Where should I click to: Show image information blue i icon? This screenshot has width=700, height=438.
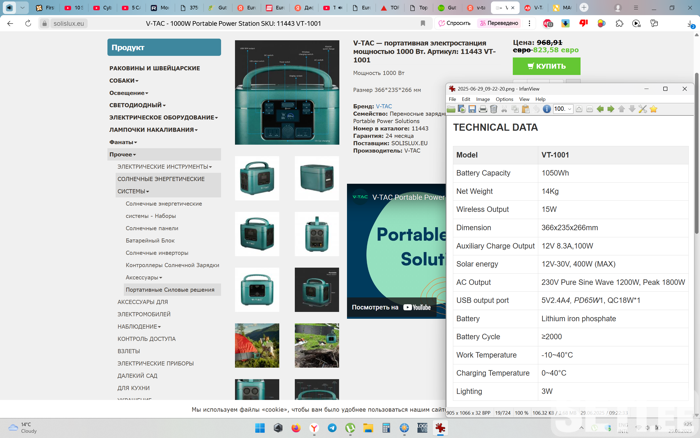pyautogui.click(x=546, y=109)
